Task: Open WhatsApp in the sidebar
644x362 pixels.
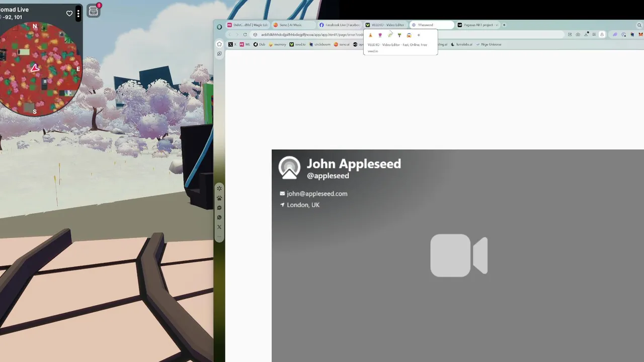Action: click(x=219, y=217)
